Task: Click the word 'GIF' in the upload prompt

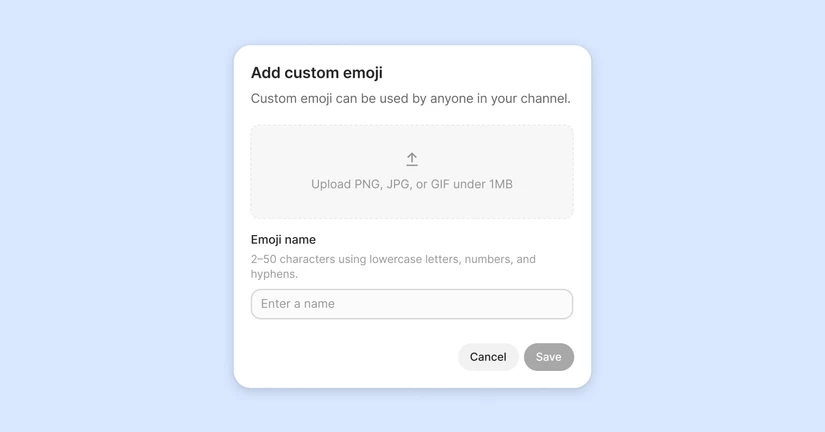Action: tap(440, 184)
